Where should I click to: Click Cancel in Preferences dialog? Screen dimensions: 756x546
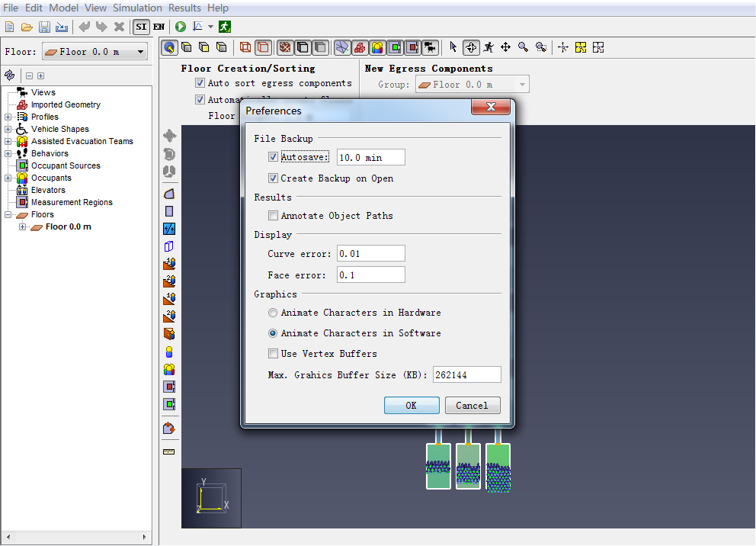(472, 405)
